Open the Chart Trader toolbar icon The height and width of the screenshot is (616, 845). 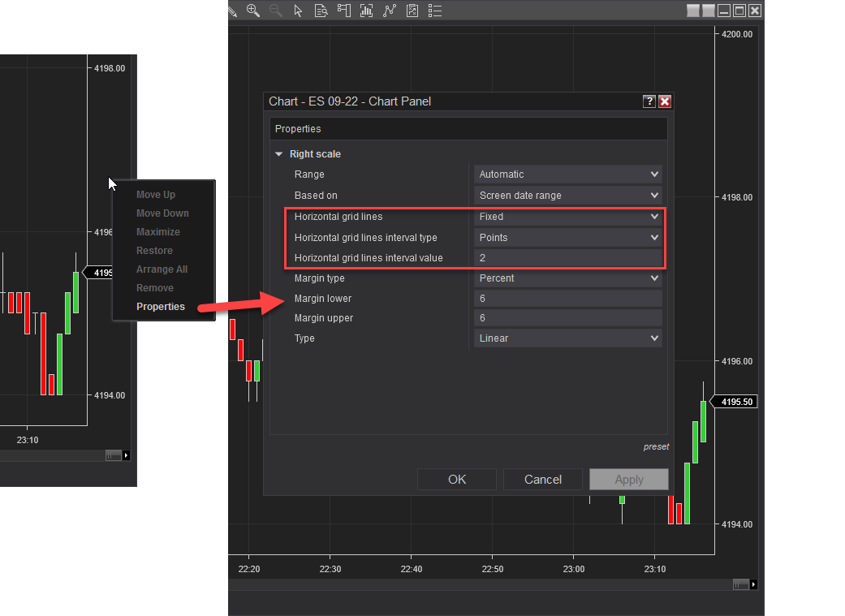click(344, 11)
